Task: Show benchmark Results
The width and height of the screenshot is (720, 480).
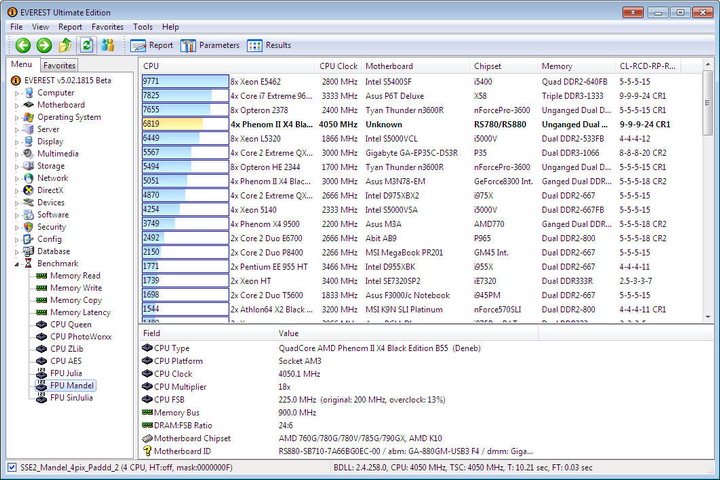Action: [269, 45]
